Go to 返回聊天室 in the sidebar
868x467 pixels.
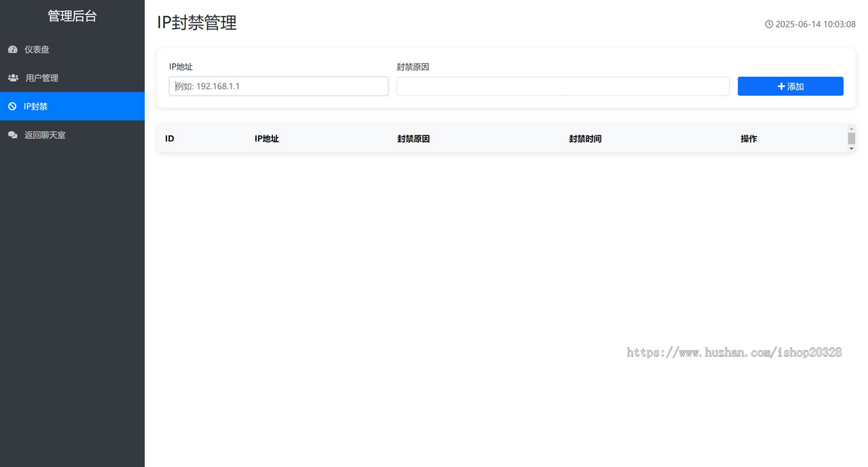(x=72, y=135)
